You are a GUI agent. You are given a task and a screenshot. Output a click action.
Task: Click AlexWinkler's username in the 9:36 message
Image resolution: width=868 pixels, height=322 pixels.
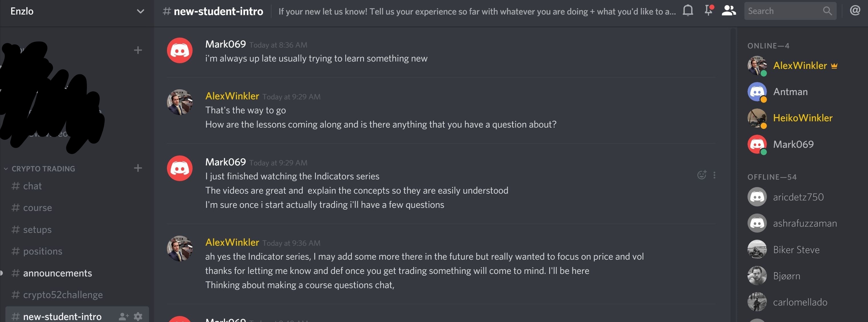[232, 243]
